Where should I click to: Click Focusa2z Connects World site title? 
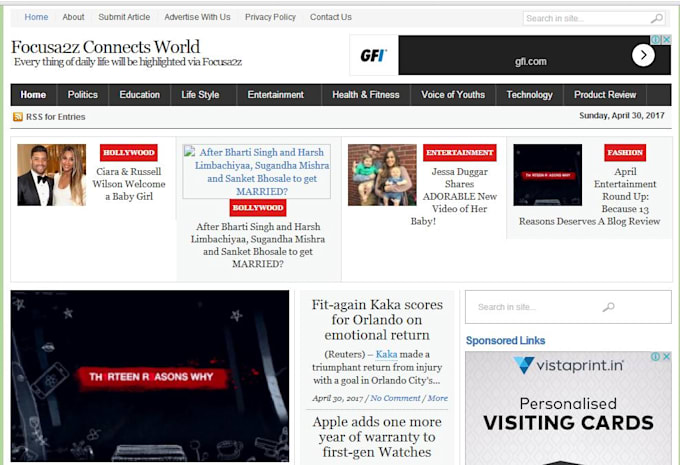pyautogui.click(x=105, y=47)
